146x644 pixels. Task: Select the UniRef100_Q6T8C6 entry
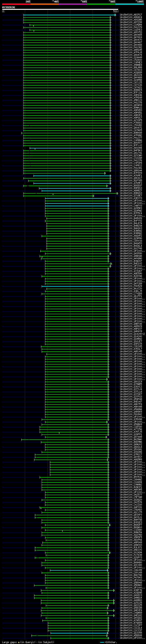point(131,37)
